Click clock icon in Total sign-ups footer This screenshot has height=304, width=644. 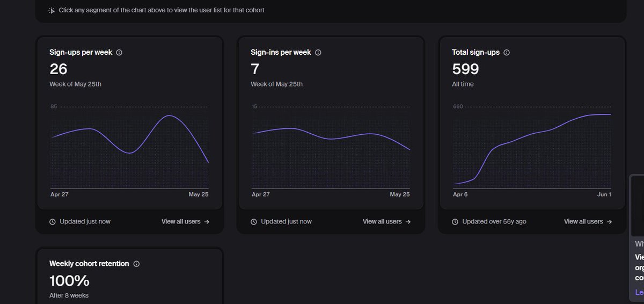coord(455,222)
